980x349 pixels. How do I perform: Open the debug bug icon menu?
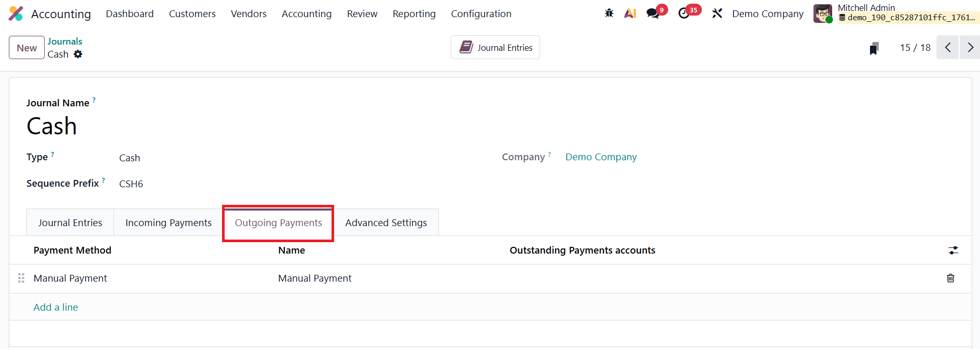[609, 13]
